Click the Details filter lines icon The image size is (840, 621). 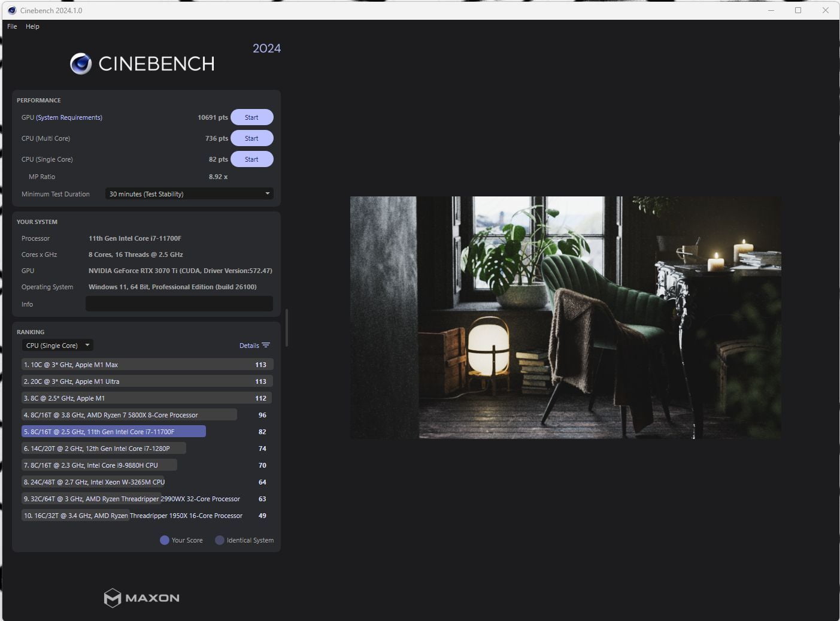pyautogui.click(x=266, y=346)
